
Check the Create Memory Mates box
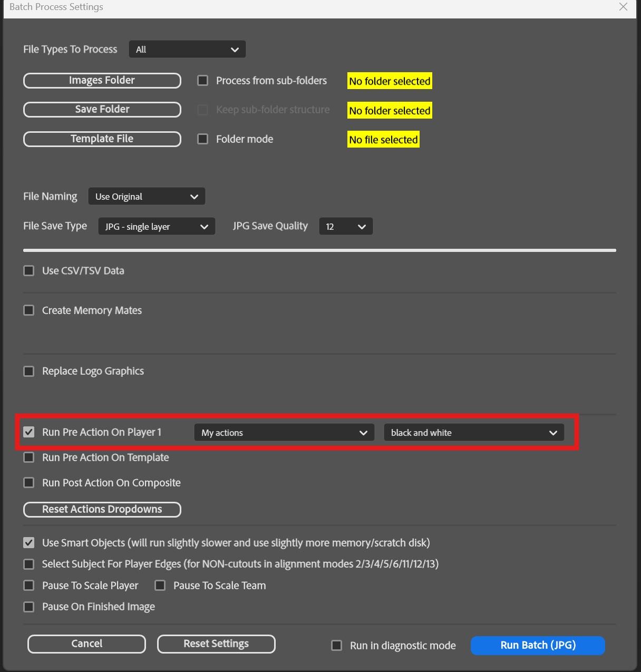click(29, 310)
